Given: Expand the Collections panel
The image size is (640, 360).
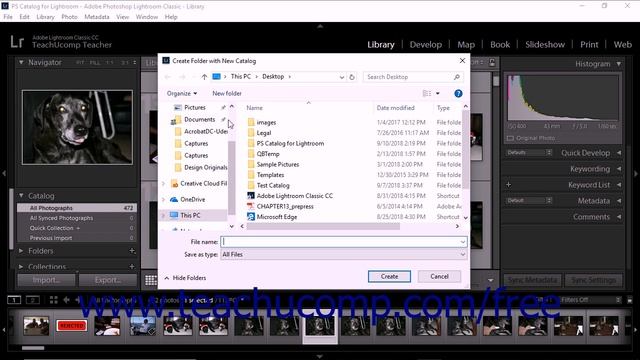Looking at the screenshot, I should point(21,267).
